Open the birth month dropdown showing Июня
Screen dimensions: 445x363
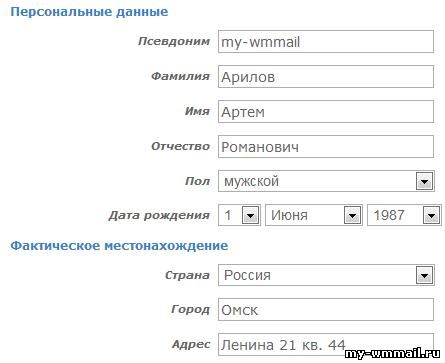click(314, 215)
